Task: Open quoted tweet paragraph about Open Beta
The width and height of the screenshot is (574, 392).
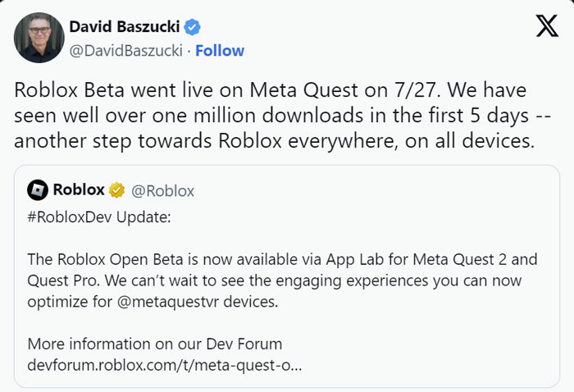Action: [x=282, y=280]
